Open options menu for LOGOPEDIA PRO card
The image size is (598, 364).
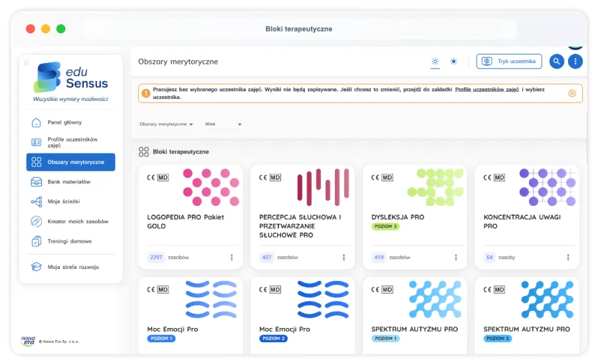231,257
